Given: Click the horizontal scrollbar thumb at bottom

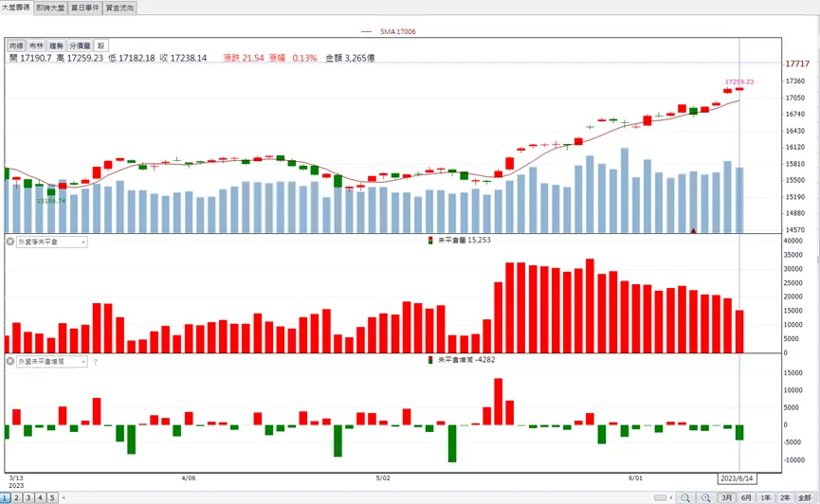Looking at the screenshot, I should click(x=661, y=497).
